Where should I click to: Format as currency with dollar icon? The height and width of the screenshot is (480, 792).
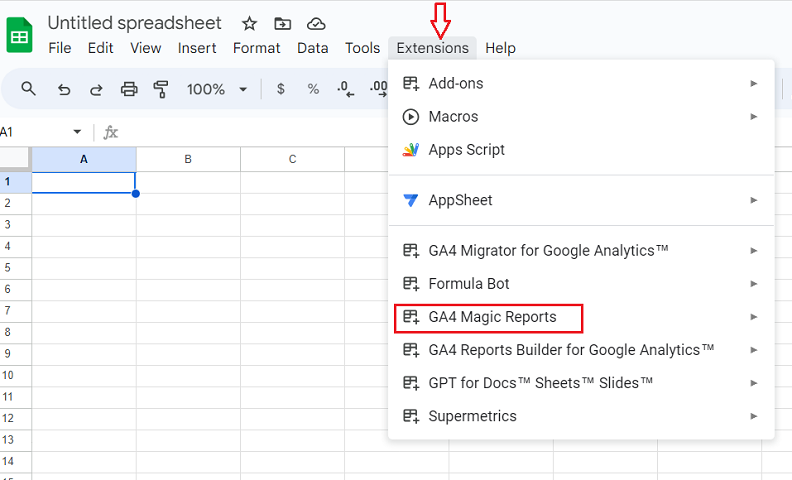(x=281, y=89)
